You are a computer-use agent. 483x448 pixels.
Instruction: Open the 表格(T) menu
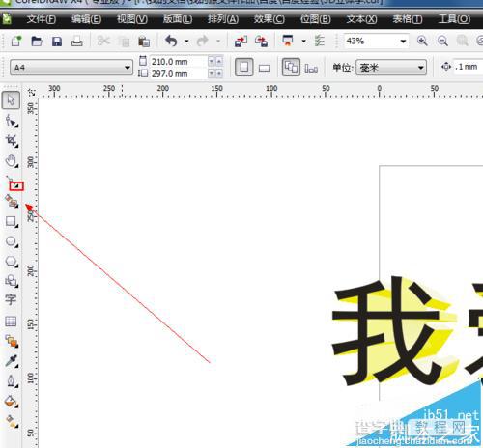tap(408, 19)
